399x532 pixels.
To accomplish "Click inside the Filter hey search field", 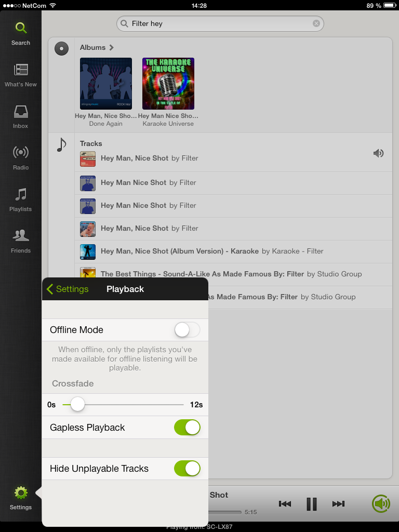I will coord(220,23).
